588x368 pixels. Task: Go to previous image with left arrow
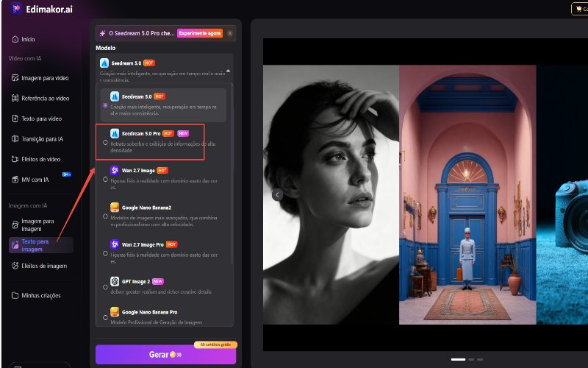[x=277, y=194]
